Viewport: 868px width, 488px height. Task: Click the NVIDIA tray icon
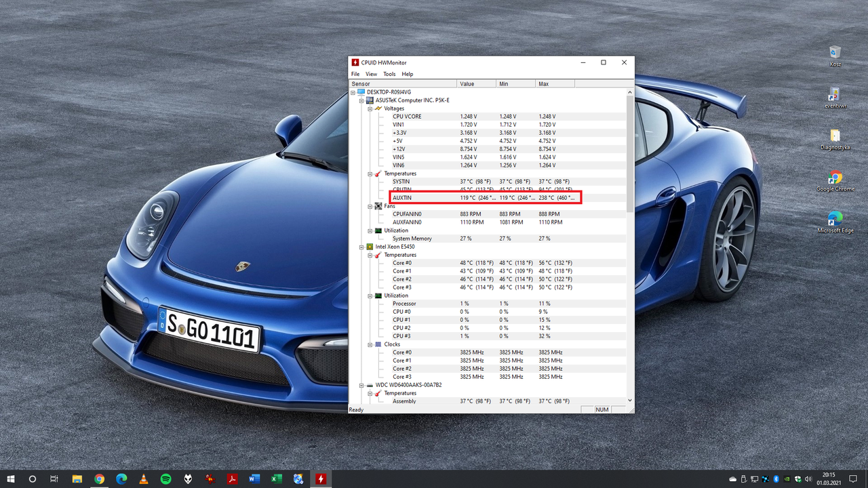tap(787, 479)
